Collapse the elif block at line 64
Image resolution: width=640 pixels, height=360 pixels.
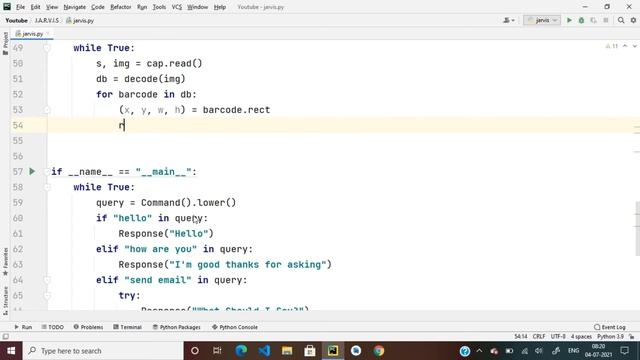coord(47,280)
